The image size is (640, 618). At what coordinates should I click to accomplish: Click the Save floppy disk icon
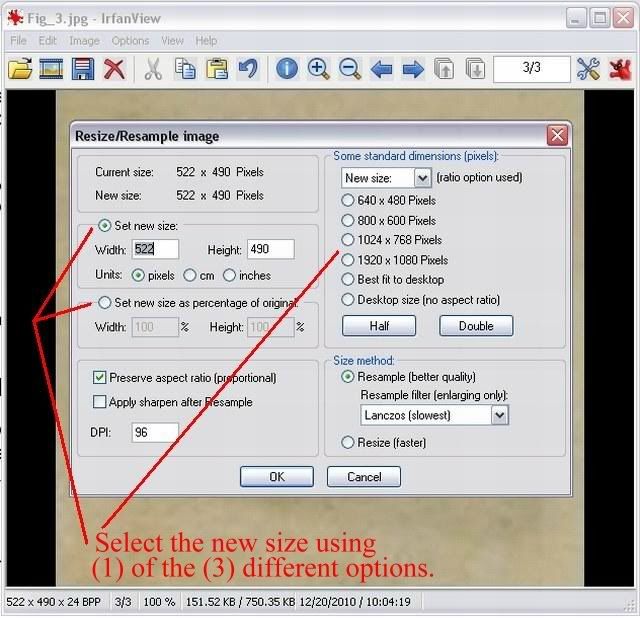83,69
